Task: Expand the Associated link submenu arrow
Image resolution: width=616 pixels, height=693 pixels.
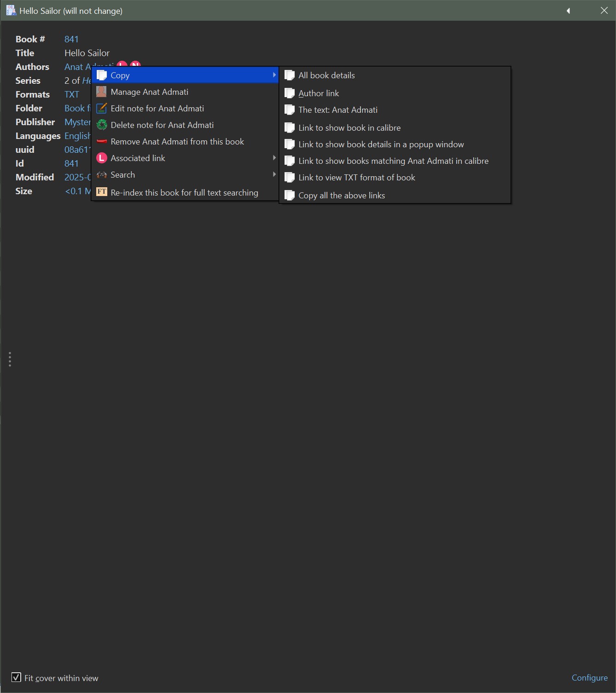Action: [274, 158]
